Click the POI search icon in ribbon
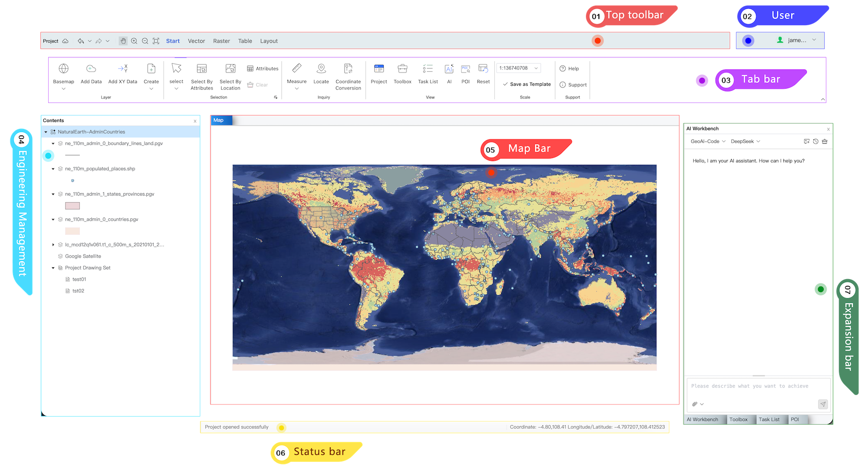The width and height of the screenshot is (868, 474). tap(466, 69)
